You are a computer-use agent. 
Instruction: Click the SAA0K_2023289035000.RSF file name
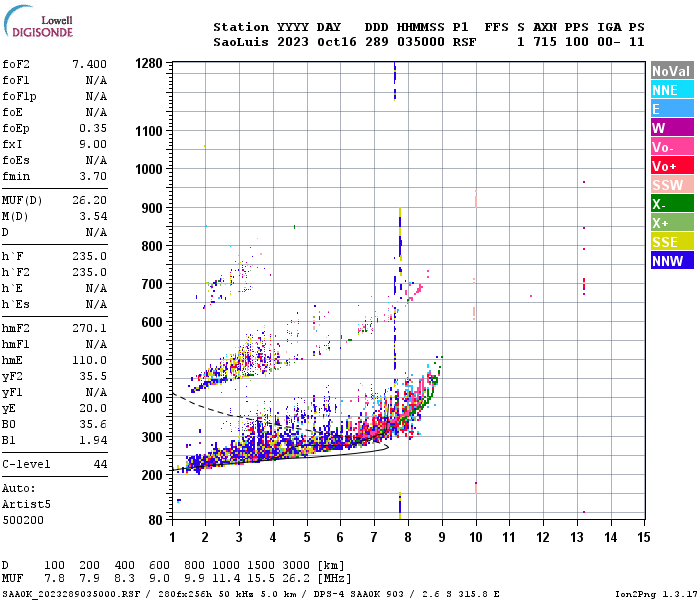point(71,594)
